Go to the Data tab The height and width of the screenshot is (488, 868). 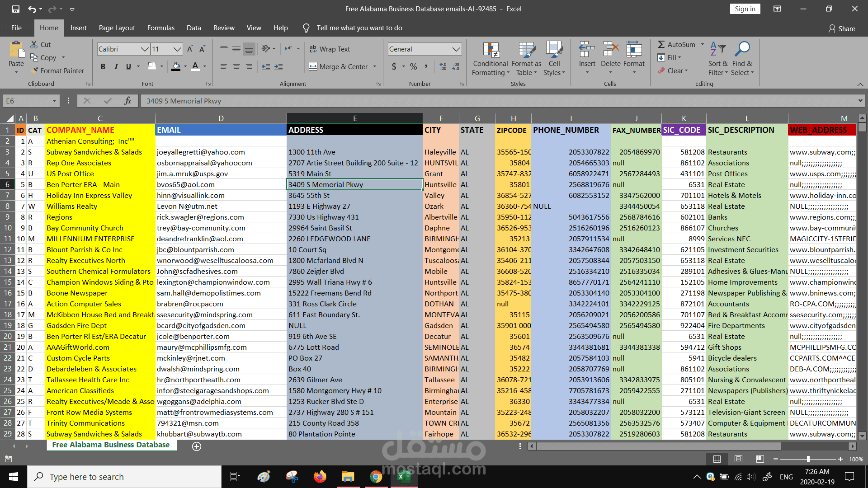(194, 28)
